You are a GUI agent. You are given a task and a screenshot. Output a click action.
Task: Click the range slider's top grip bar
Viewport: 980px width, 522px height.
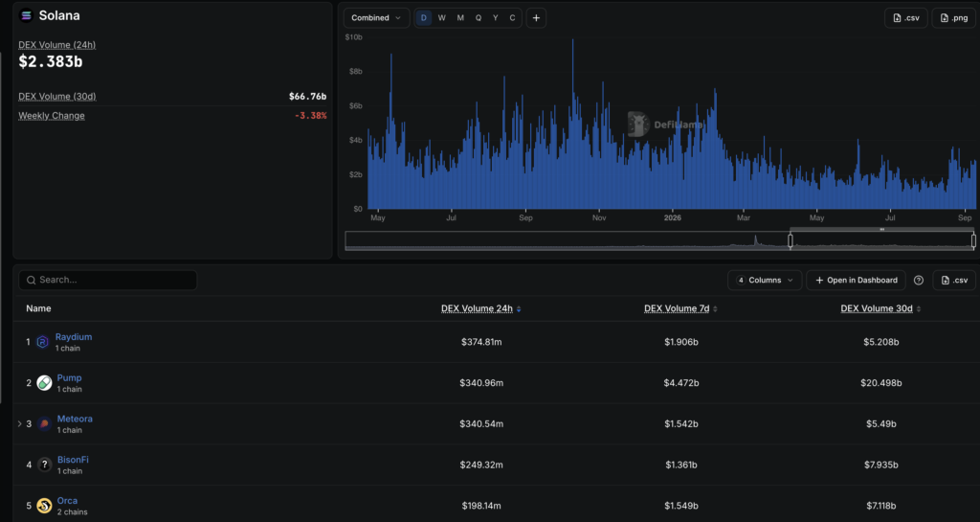pos(881,230)
